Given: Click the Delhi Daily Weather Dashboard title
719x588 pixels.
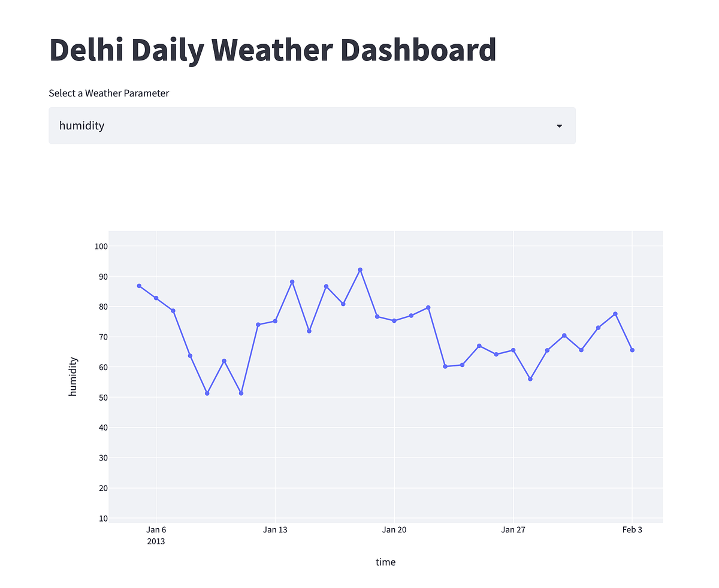Looking at the screenshot, I should pos(273,50).
